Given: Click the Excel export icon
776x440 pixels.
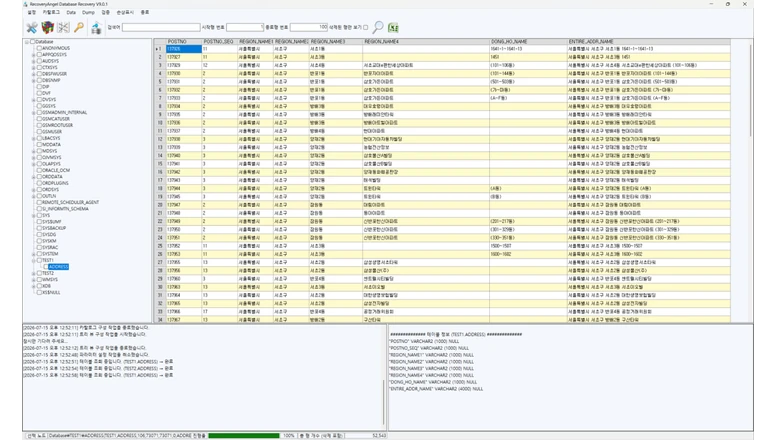Looking at the screenshot, I should (393, 28).
